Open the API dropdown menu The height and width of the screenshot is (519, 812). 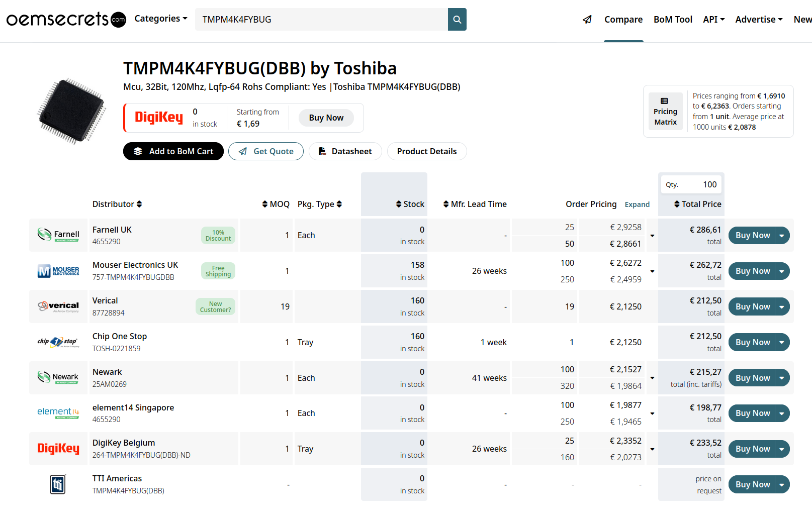tap(713, 20)
